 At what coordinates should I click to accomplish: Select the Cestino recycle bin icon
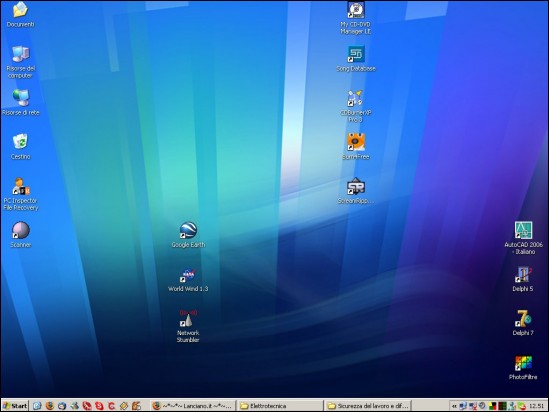(x=21, y=146)
